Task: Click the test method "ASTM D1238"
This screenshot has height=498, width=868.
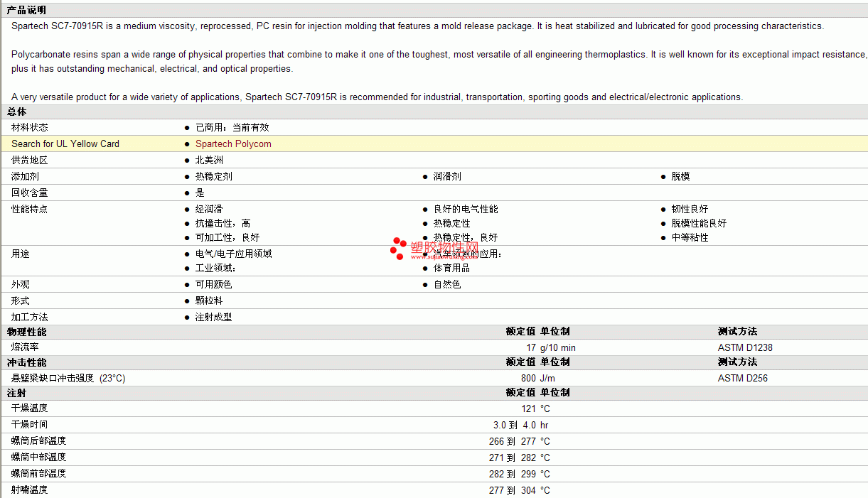Action: [745, 347]
